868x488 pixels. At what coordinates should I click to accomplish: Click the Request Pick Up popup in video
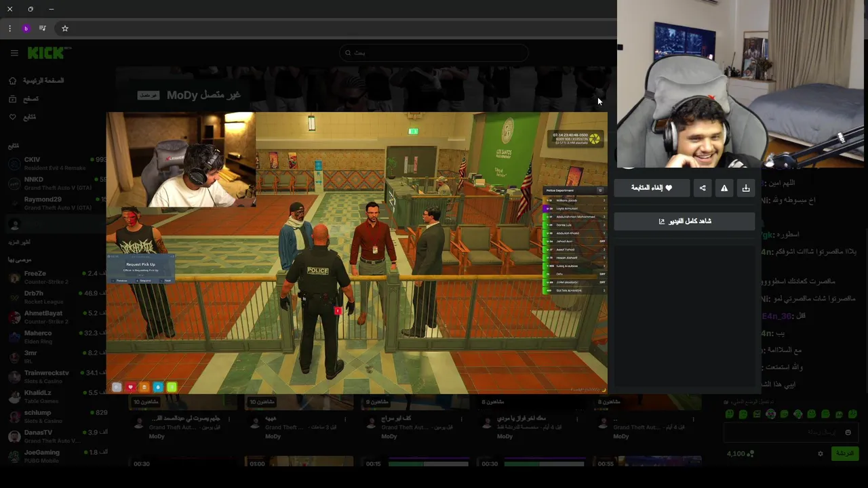[x=141, y=268]
